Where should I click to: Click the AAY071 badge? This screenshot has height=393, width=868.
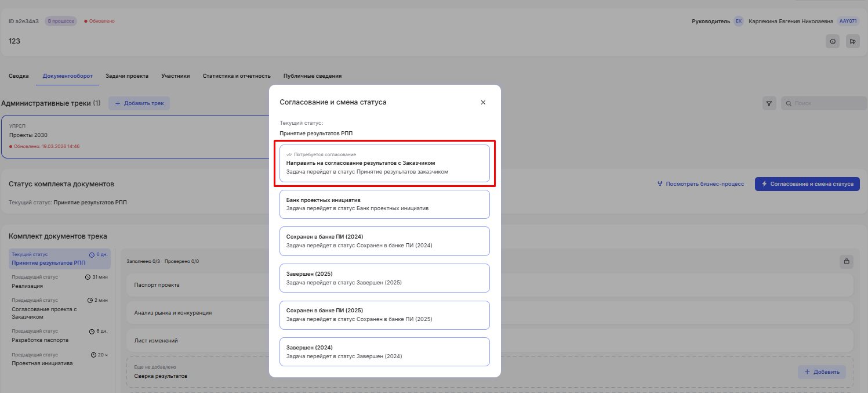click(848, 21)
